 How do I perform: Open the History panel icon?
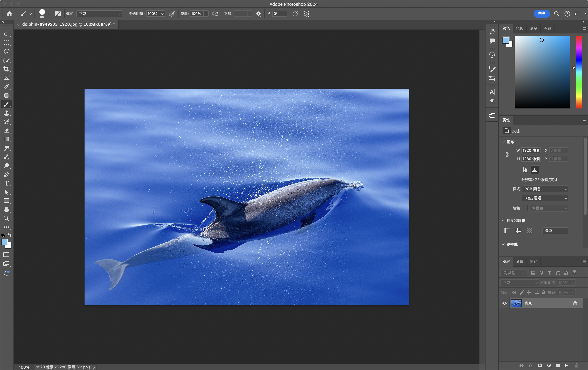(x=492, y=55)
